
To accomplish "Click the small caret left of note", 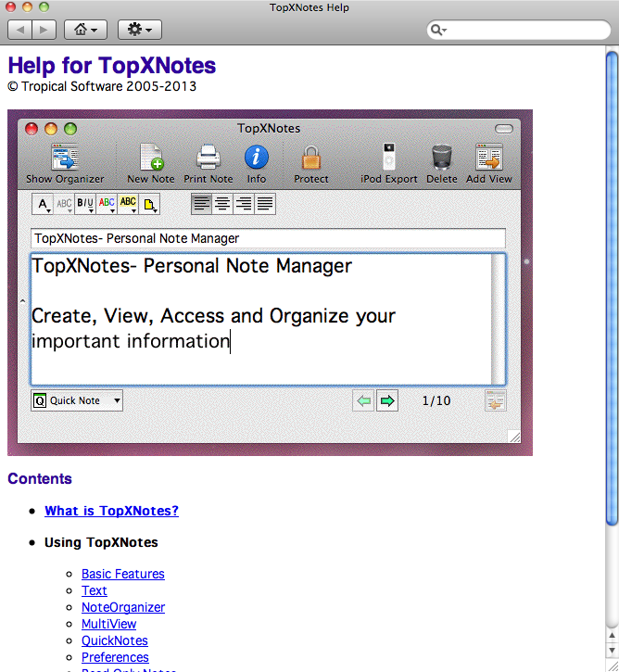I will (x=23, y=301).
